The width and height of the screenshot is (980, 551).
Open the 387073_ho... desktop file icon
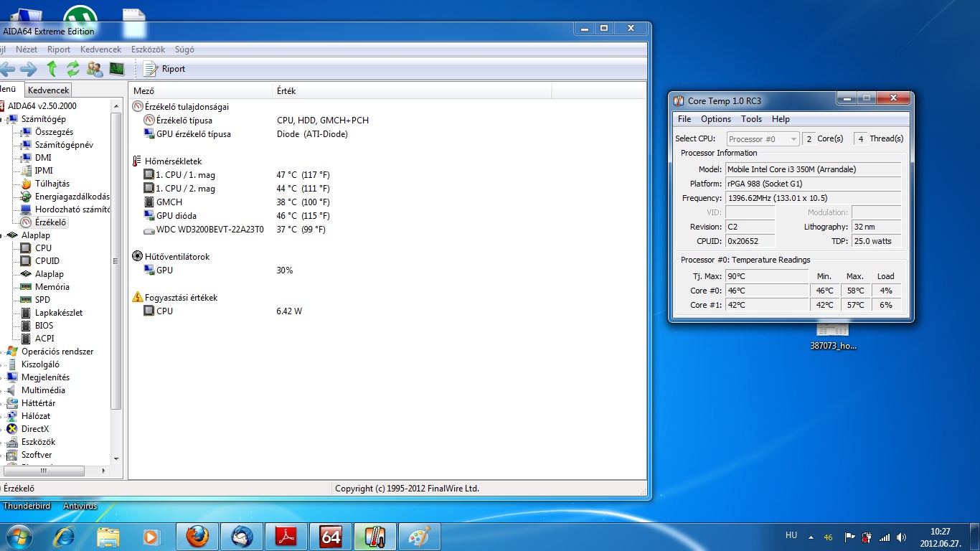click(x=832, y=336)
